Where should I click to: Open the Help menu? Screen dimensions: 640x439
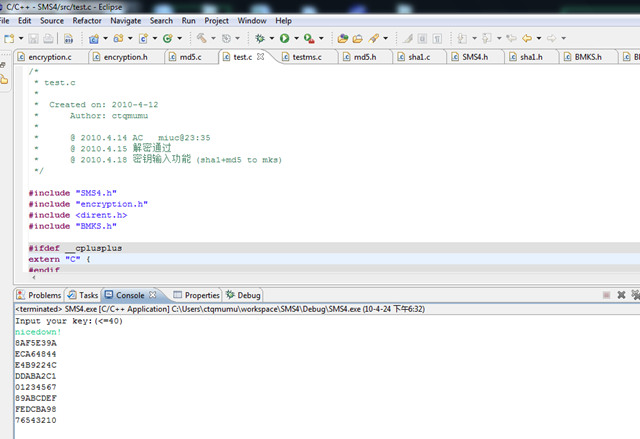tap(283, 21)
